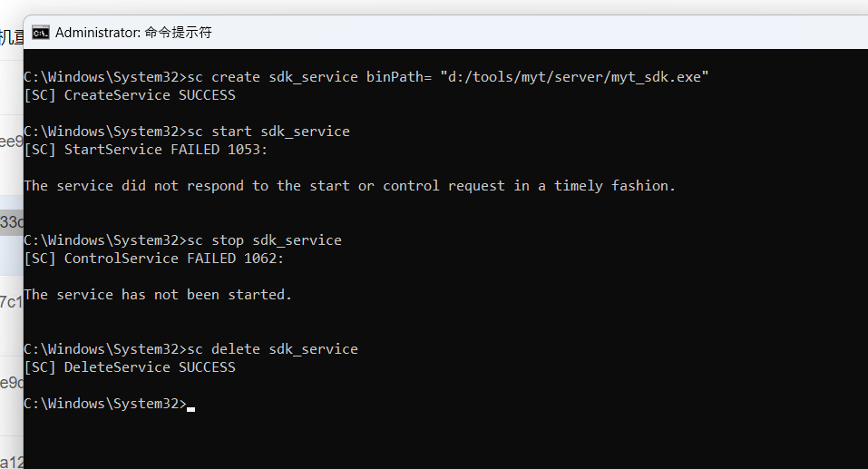The width and height of the screenshot is (868, 469).
Task: Click the Command Prompt icon in title bar
Action: tap(41, 33)
